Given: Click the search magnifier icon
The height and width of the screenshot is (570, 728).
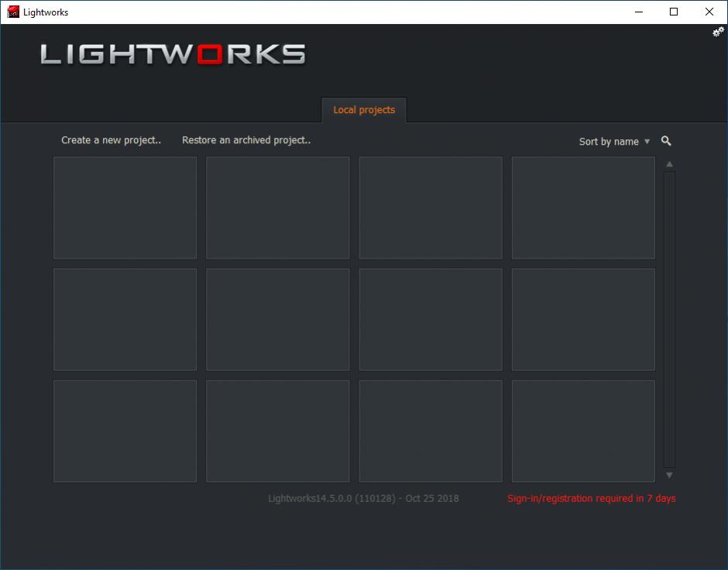Looking at the screenshot, I should pyautogui.click(x=666, y=141).
